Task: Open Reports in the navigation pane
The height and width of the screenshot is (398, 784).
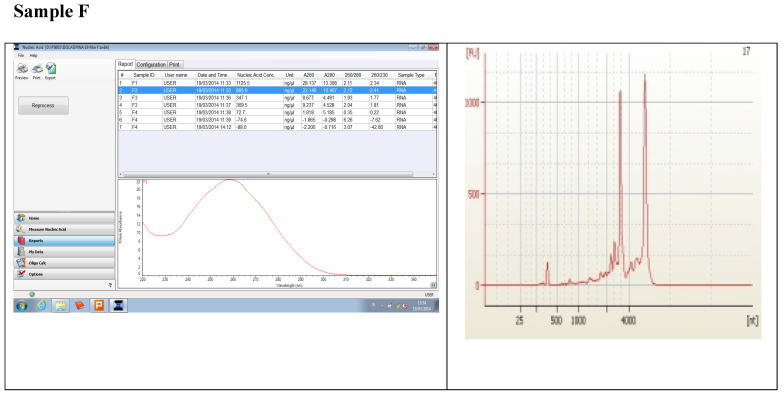Action: pos(64,240)
